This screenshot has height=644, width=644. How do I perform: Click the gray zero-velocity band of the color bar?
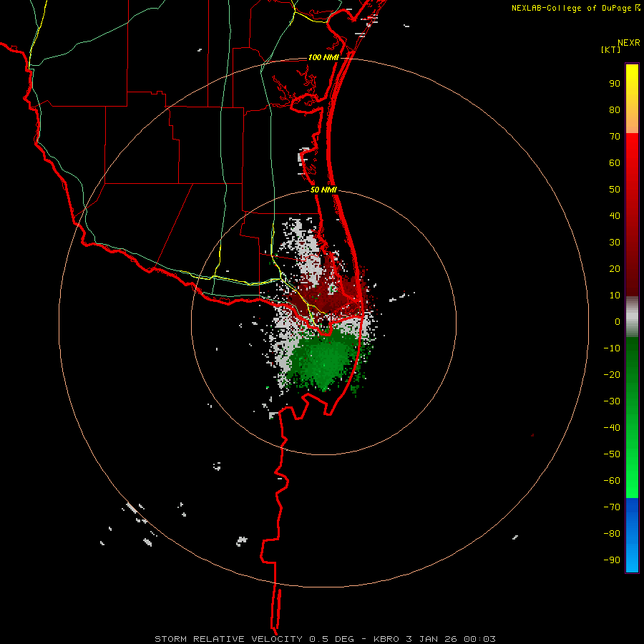point(632,317)
